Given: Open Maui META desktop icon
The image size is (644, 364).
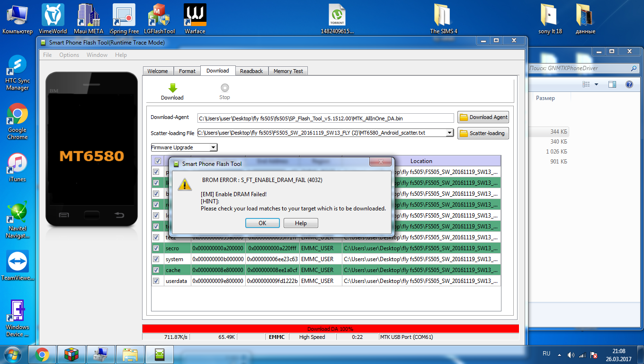Looking at the screenshot, I should (x=89, y=16).
